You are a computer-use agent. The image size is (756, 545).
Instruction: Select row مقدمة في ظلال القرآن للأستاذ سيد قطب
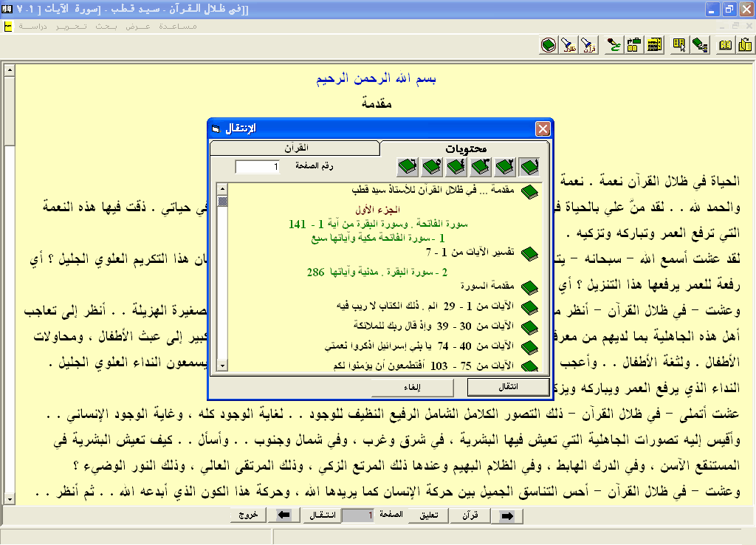(433, 190)
